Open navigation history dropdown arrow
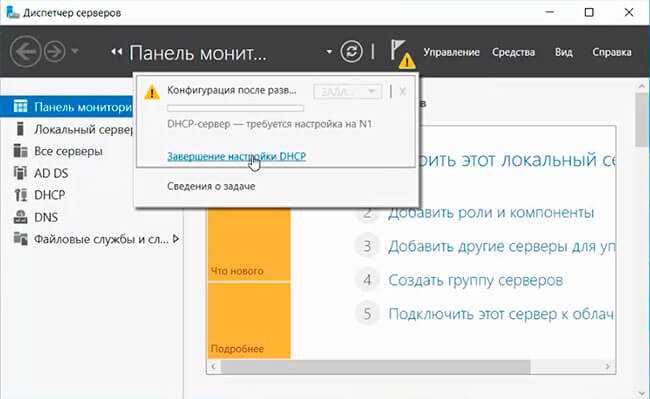 (x=75, y=51)
